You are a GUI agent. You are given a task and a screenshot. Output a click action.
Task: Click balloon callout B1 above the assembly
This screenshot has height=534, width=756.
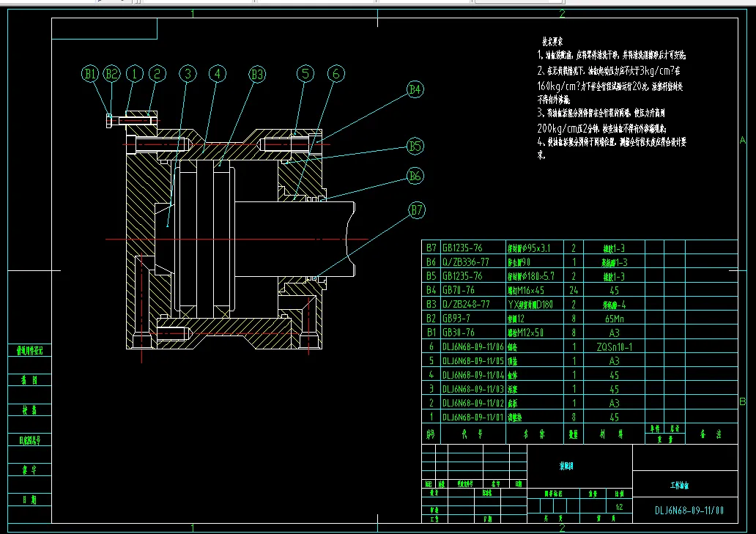90,73
